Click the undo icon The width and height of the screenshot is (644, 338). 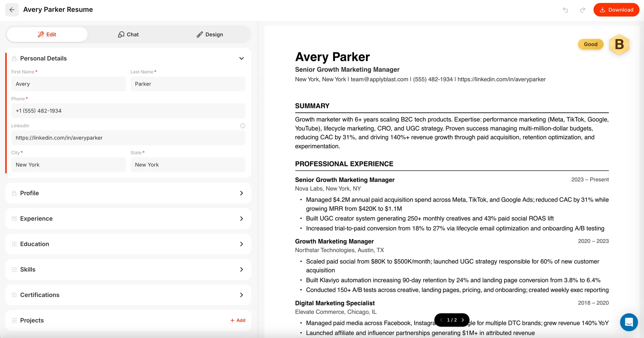[566, 10]
